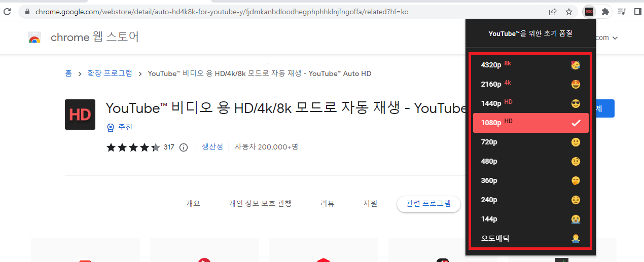
Task: Select 480p quality
Action: coord(530,161)
